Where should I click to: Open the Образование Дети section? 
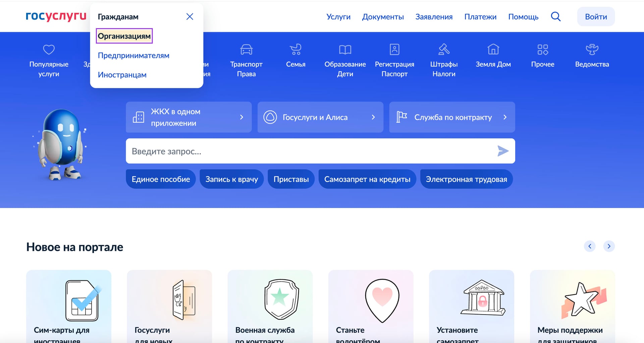(x=345, y=50)
